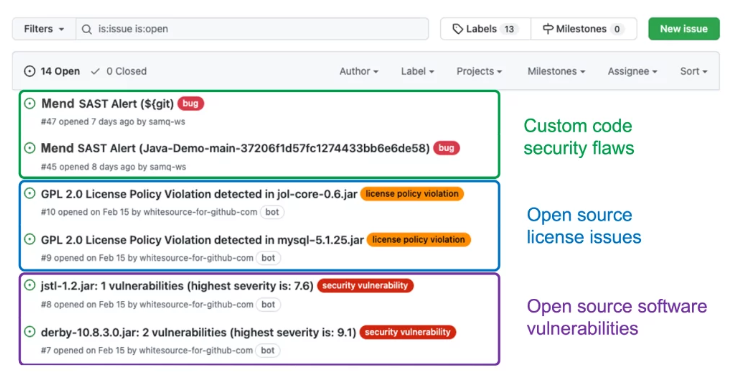Open derby-10.8.3.0.jar vulnerabilities issue
Image resolution: width=740 pixels, height=384 pixels.
click(198, 332)
